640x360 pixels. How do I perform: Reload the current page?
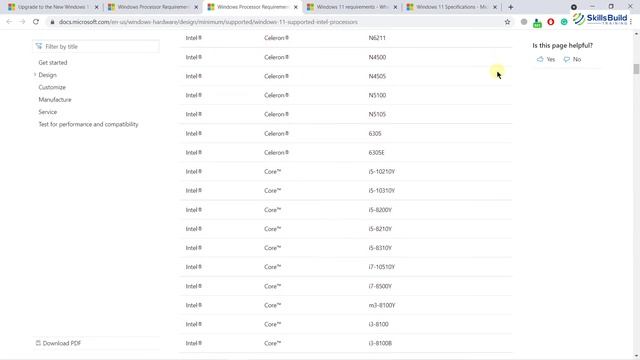[36, 22]
